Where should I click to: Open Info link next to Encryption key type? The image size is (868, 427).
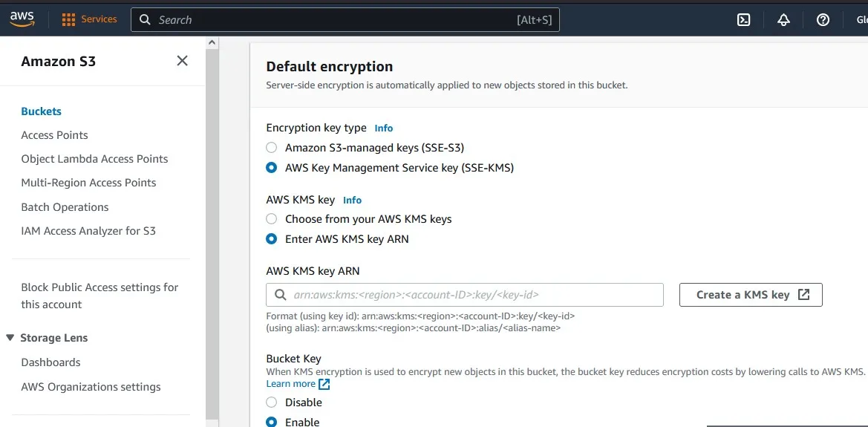pyautogui.click(x=383, y=128)
